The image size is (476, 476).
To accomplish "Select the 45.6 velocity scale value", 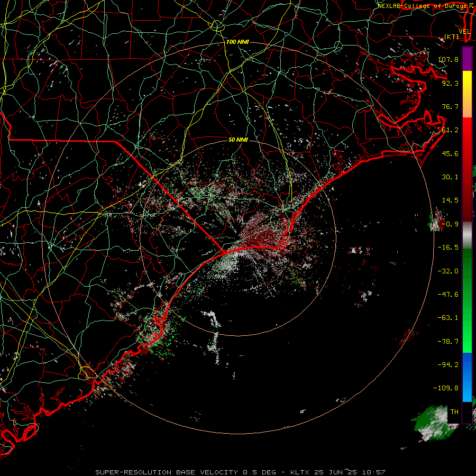I will pos(450,153).
